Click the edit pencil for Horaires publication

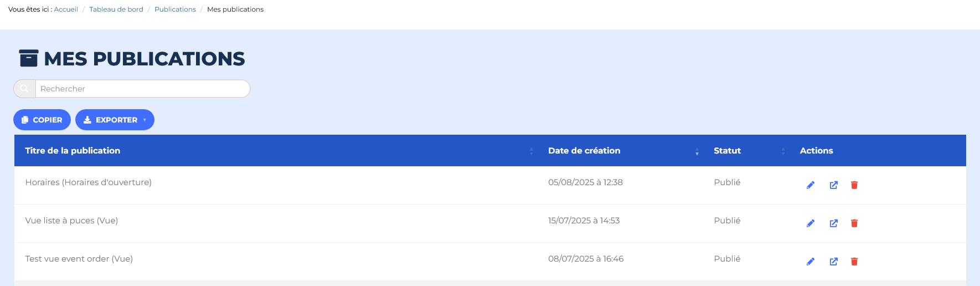(811, 185)
